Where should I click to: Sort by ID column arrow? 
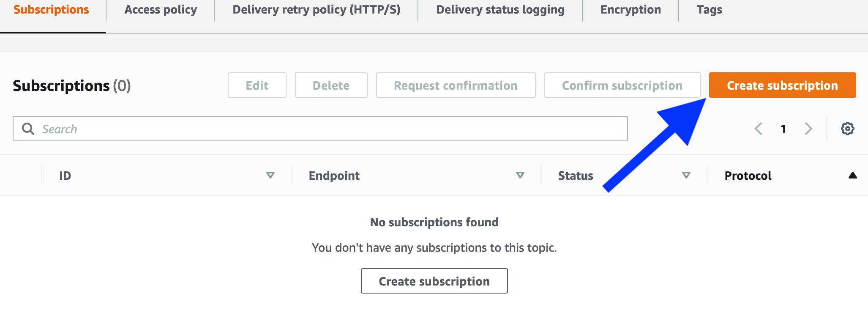pyautogui.click(x=270, y=175)
